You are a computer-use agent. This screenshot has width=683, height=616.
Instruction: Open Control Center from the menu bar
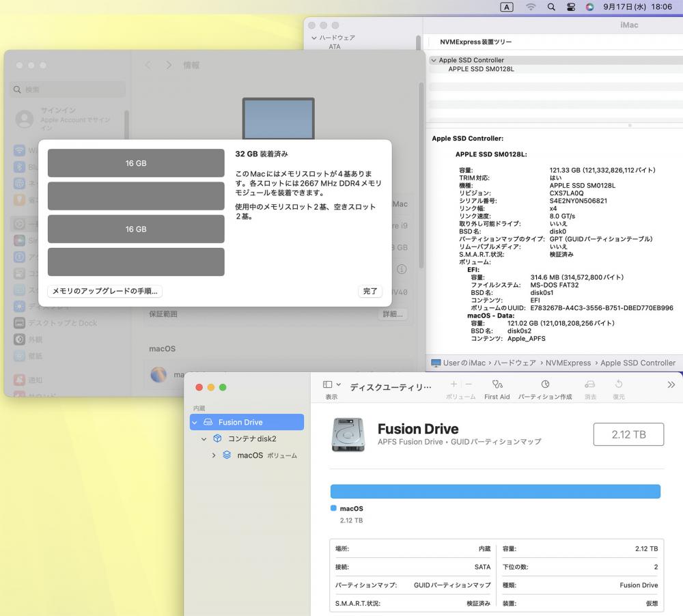[x=571, y=7]
